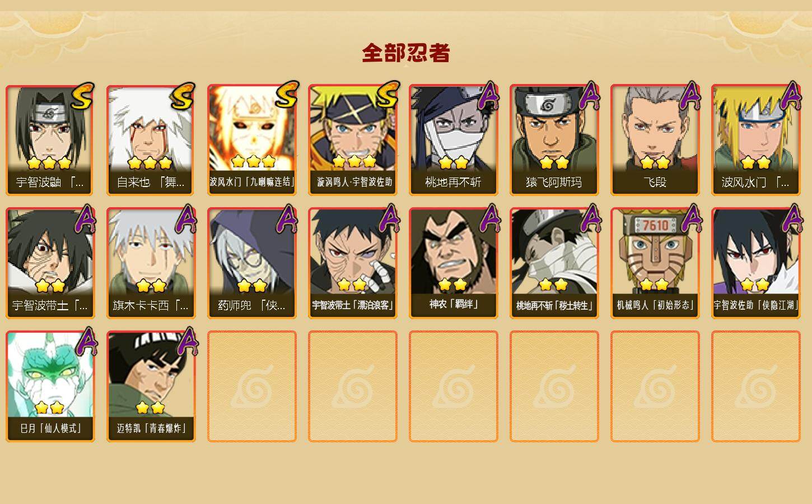The width and height of the screenshot is (812, 504).
Task: Click the S rank badge on 自来也 card
Action: pyautogui.click(x=183, y=96)
